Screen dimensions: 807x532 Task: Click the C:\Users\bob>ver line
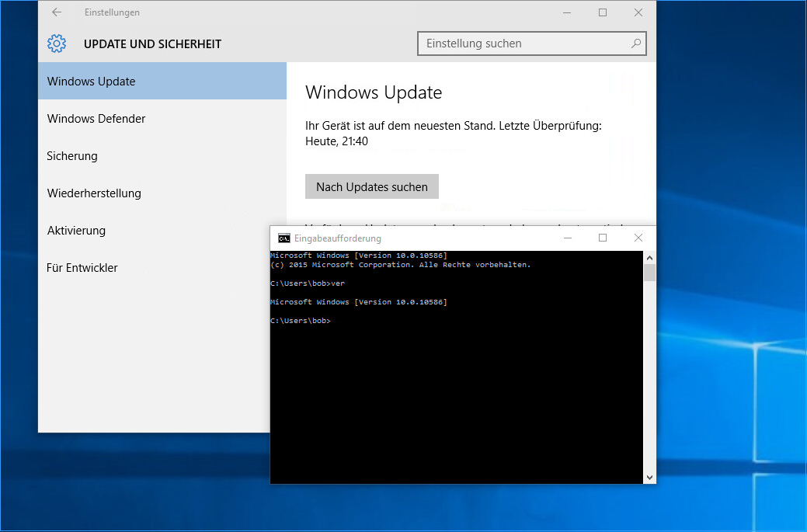pyautogui.click(x=308, y=283)
